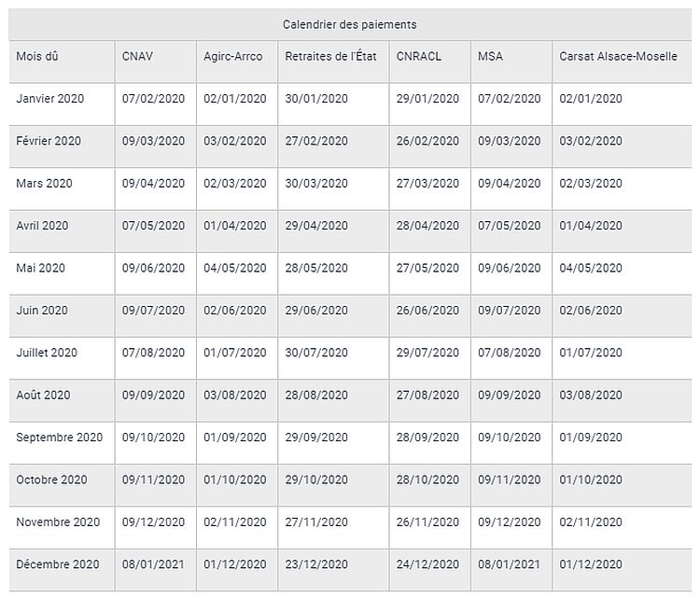Click Retraites de l'État date 28/08/2020
The image size is (700, 598).
(x=316, y=396)
